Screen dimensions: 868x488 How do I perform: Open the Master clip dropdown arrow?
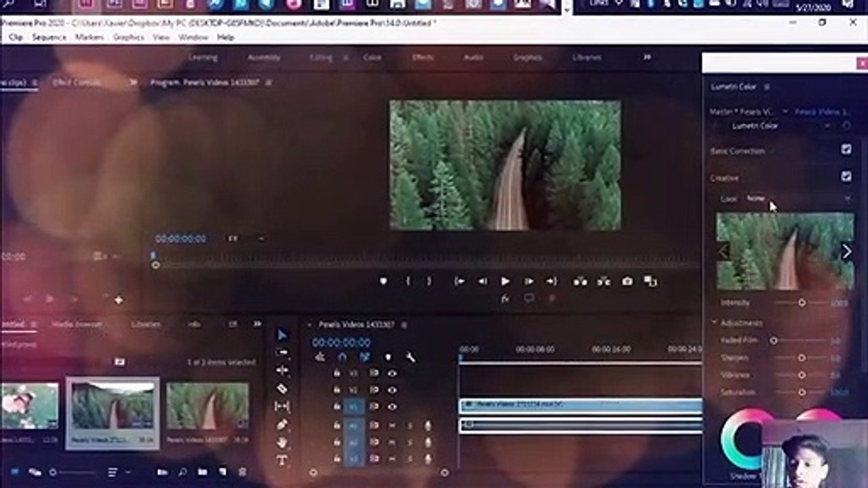tap(785, 112)
